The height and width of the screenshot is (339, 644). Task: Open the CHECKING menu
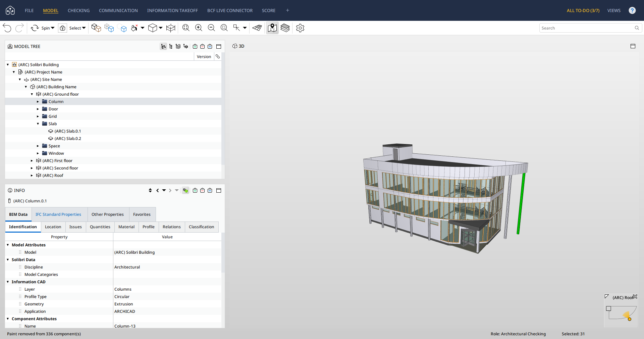(78, 10)
